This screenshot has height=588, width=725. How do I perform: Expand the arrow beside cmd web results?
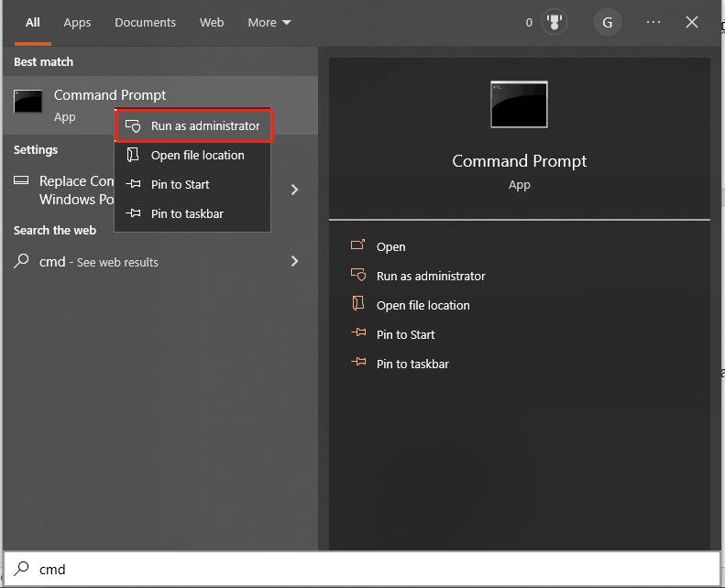coord(294,261)
